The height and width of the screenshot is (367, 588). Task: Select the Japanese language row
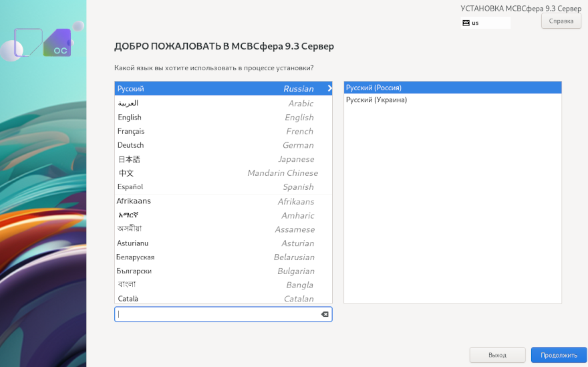[x=223, y=158]
